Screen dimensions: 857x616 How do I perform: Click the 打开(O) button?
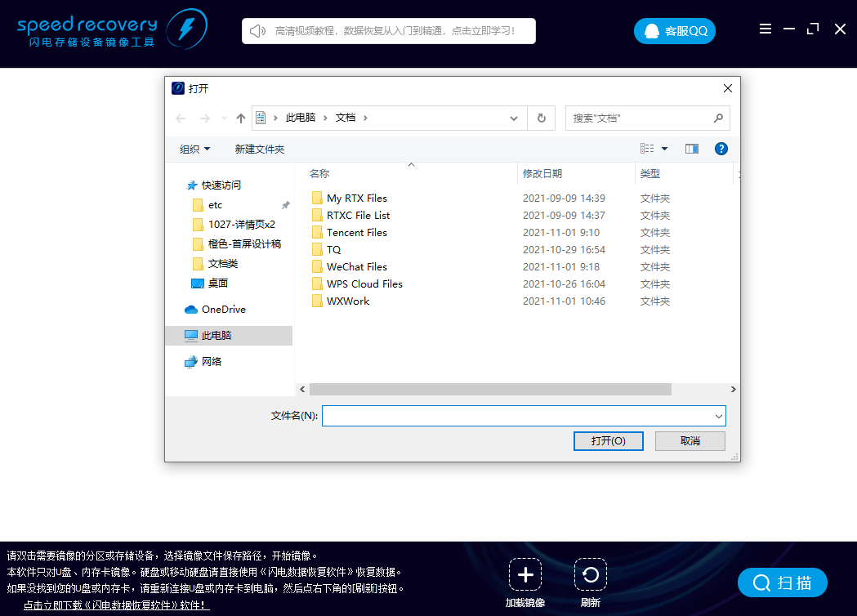point(609,441)
